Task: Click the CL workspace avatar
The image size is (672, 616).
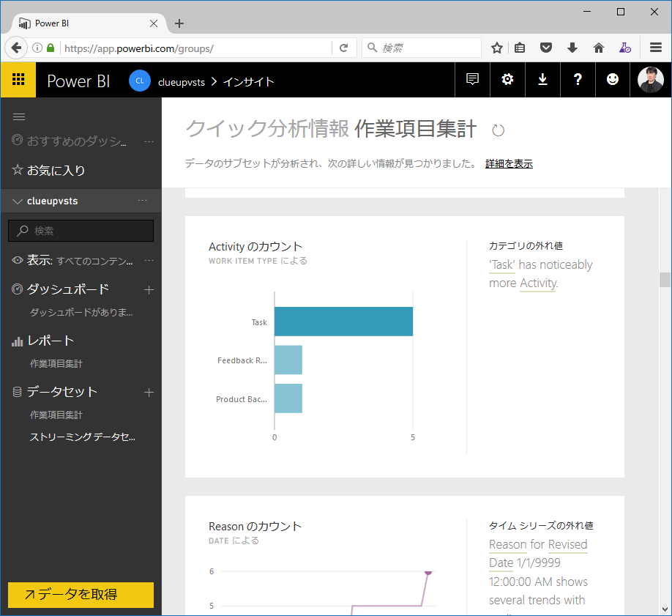Action: pyautogui.click(x=140, y=81)
